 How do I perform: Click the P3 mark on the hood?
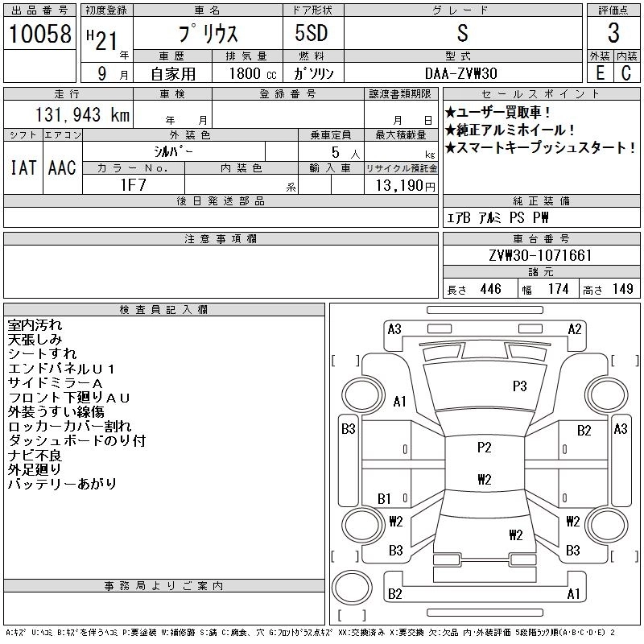519,386
